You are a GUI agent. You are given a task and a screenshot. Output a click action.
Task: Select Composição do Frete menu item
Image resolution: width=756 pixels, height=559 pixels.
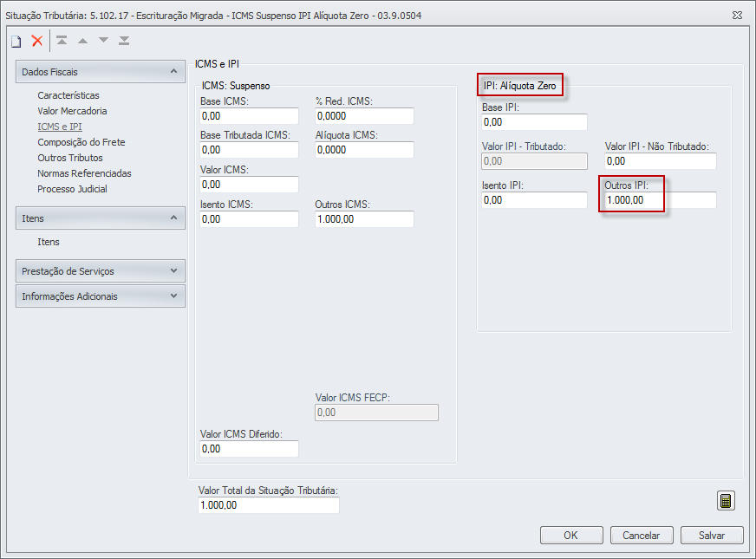[79, 142]
